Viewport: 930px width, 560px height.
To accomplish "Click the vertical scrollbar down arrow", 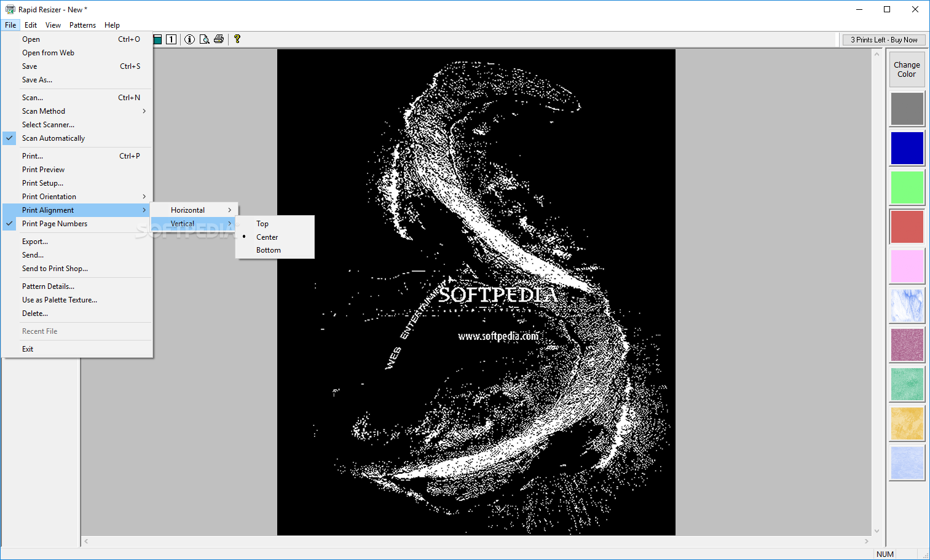I will point(877,531).
